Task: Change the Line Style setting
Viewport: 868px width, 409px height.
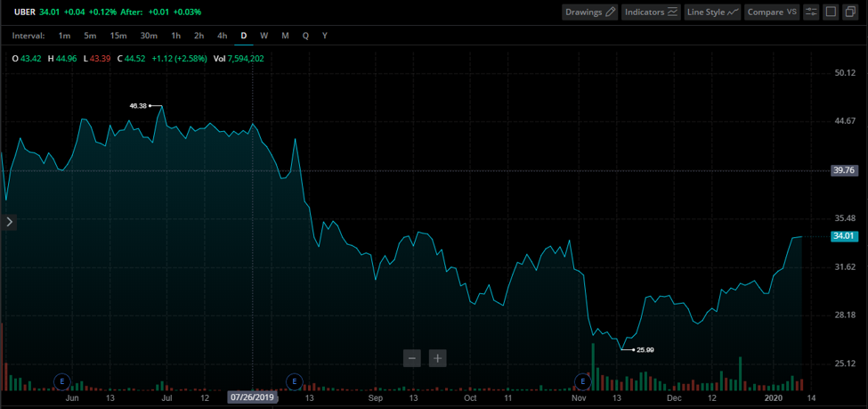Action: 712,12
